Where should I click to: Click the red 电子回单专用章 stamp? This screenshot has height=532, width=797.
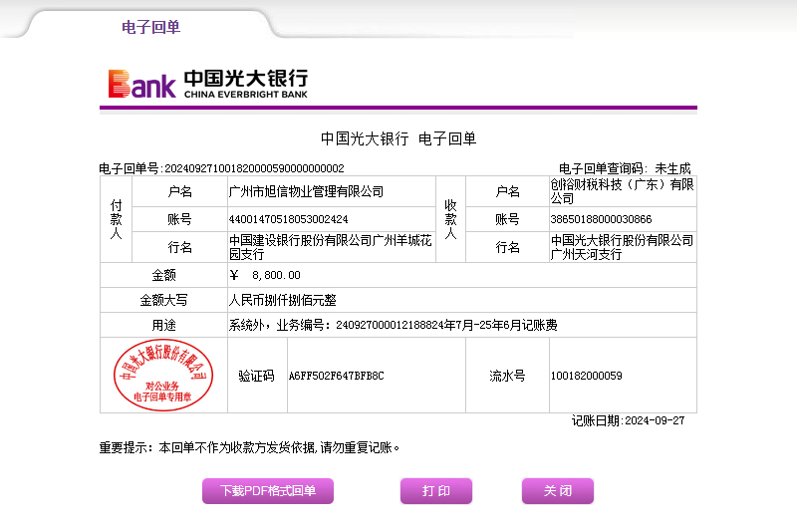point(163,375)
